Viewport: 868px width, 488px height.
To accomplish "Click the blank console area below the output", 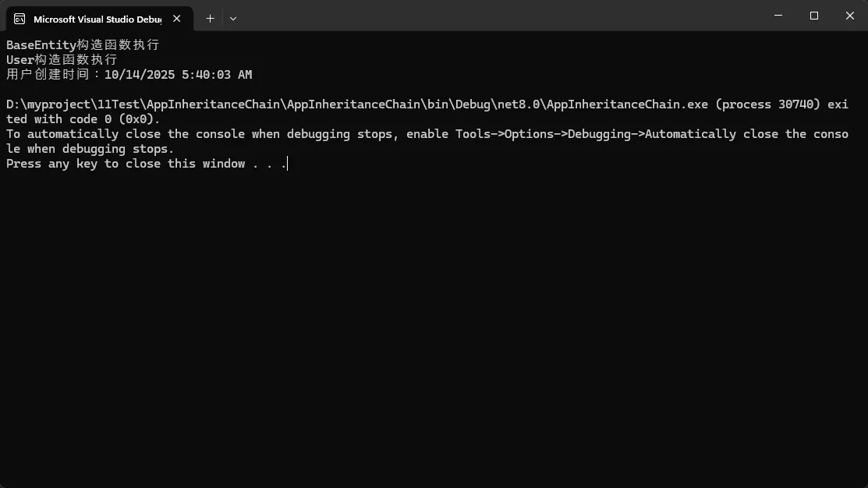I will pyautogui.click(x=434, y=327).
